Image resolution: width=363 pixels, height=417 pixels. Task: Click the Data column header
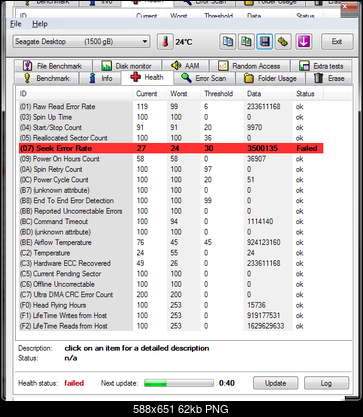coord(268,94)
